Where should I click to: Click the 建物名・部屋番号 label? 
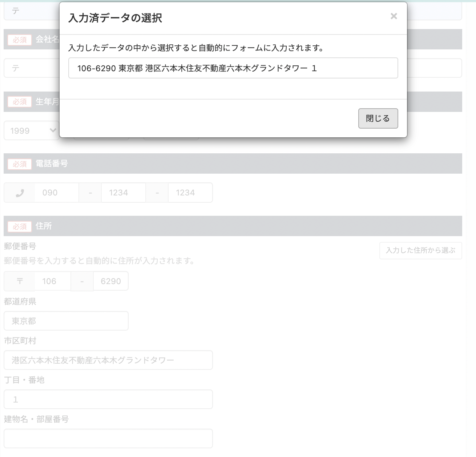(36, 419)
